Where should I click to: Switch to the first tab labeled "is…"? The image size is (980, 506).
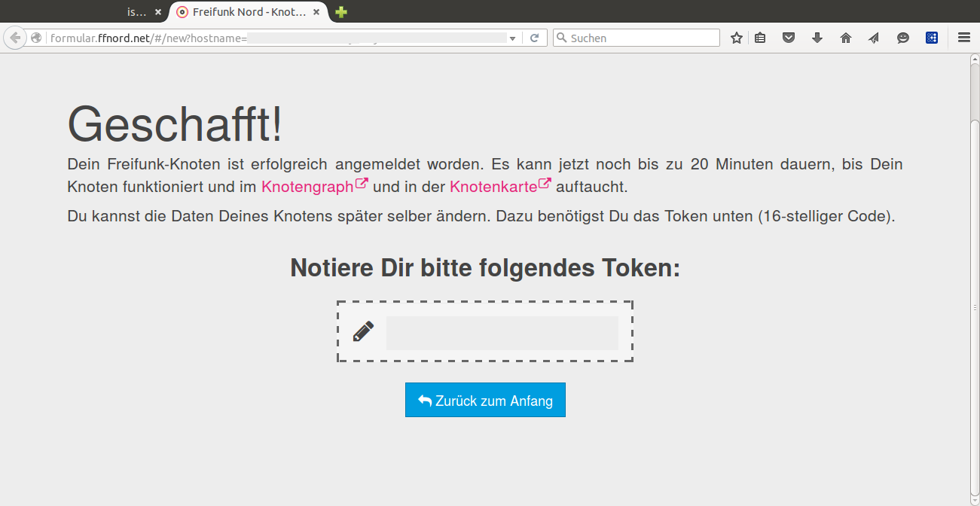(136, 12)
